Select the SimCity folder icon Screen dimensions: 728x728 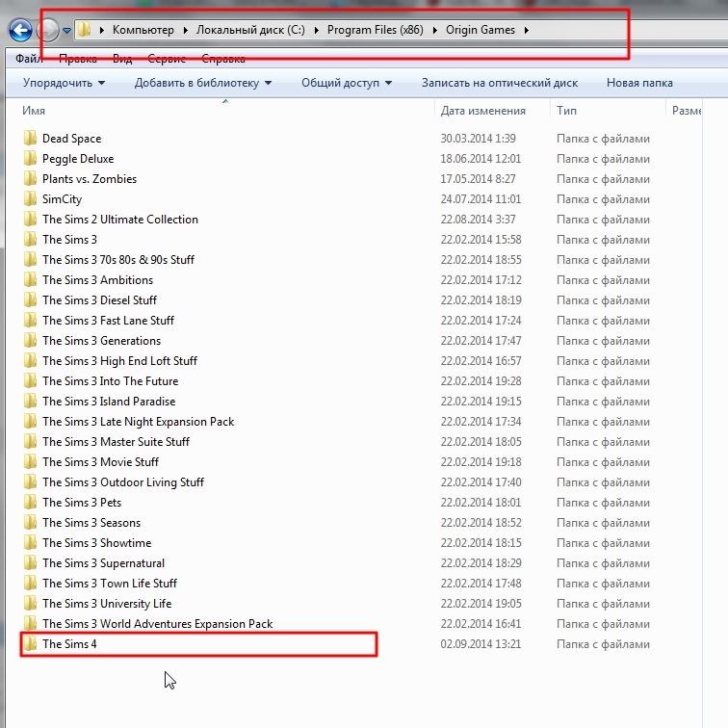tap(30, 198)
